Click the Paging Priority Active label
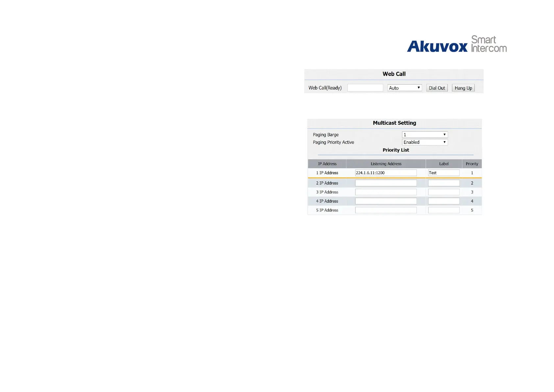Image resolution: width=554 pixels, height=392 pixels. (333, 142)
